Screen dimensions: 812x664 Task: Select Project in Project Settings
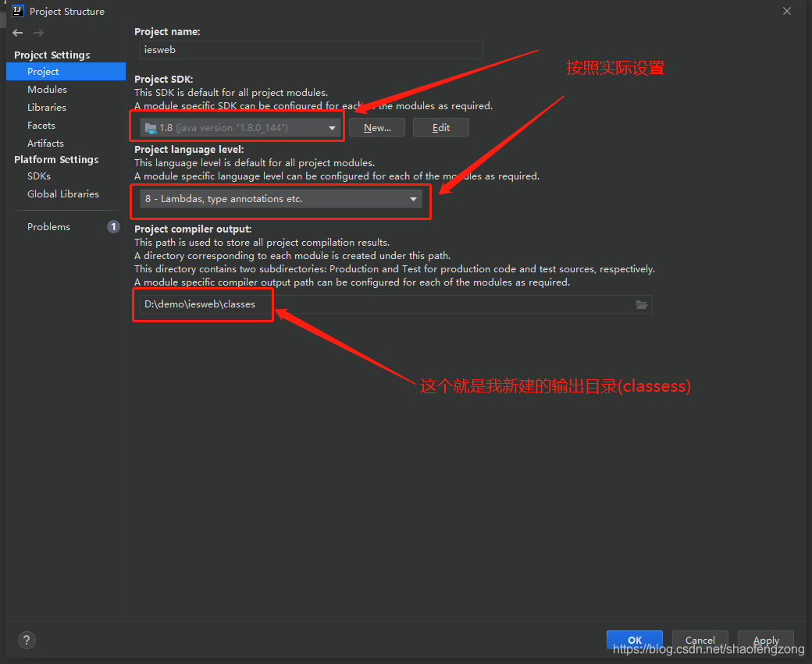click(66, 72)
